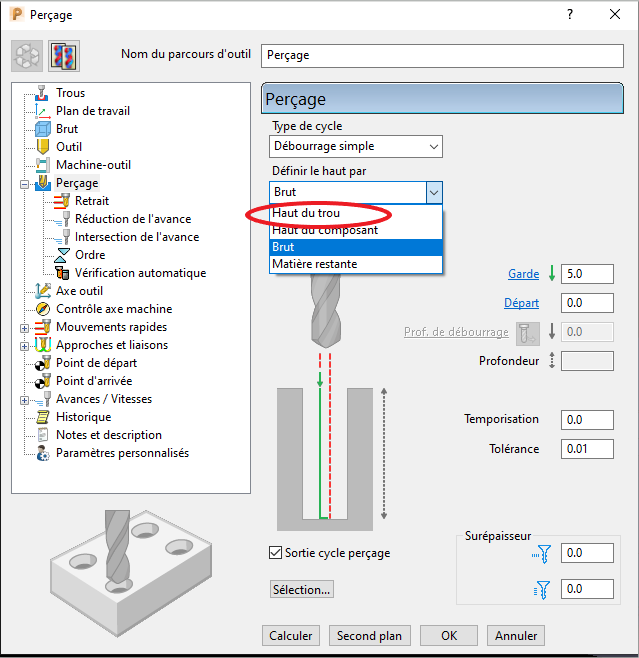Click the Machine-outil icon

click(x=42, y=165)
